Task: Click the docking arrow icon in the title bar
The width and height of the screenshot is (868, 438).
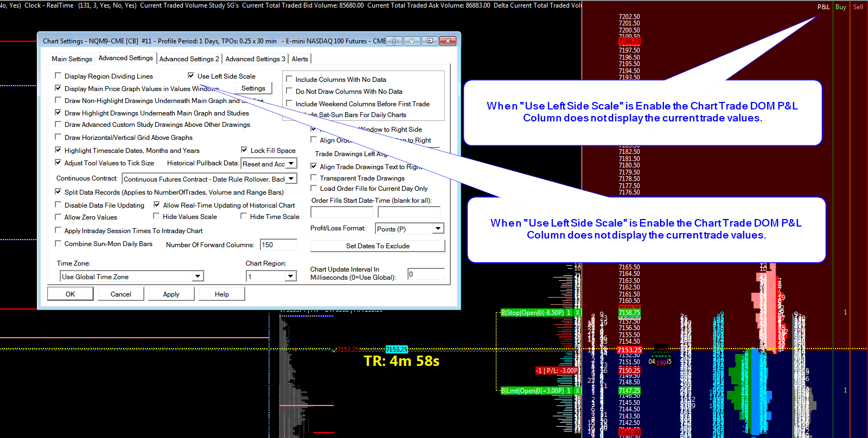Action: [429, 41]
